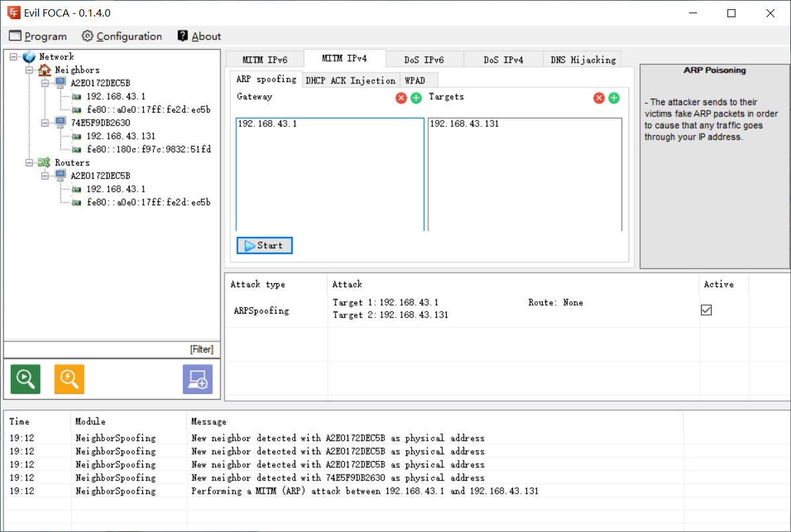Screen dimensions: 791x532
Task: Select 192.168.43.1 in Gateway list
Action: tap(267, 124)
